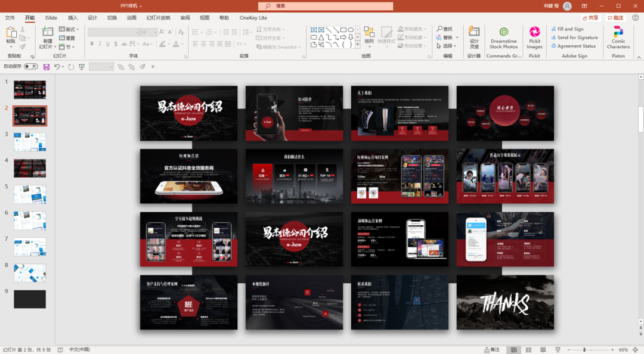Toggle italic formatting I
The image size is (644, 354).
100,44
